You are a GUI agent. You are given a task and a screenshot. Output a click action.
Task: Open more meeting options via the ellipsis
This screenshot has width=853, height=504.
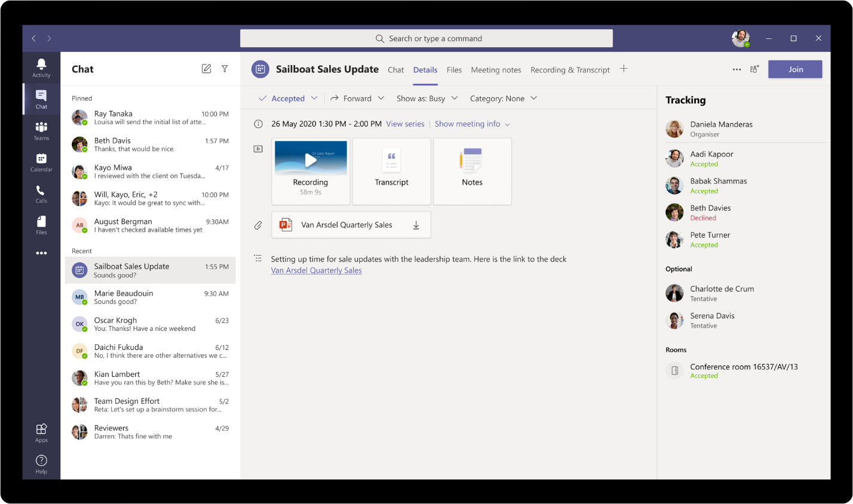(x=737, y=69)
